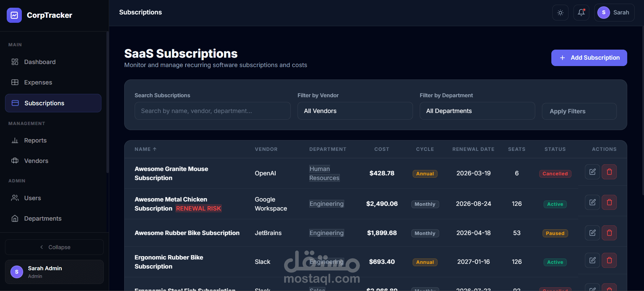Edit Awesome Rubber Bike Subscription

592,233
